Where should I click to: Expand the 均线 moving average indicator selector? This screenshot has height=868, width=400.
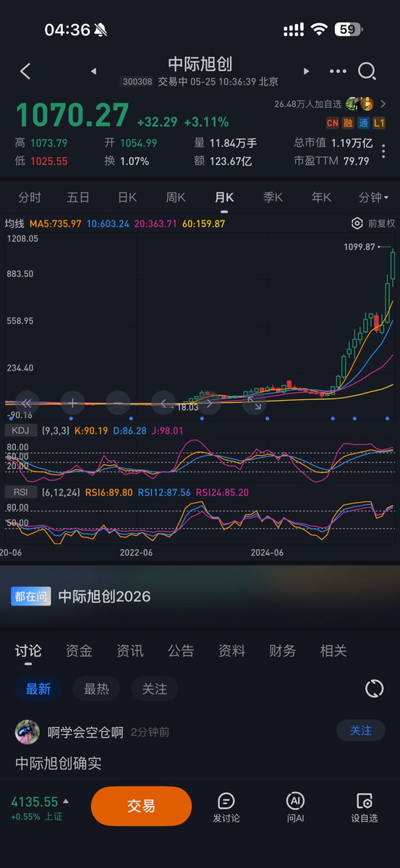point(14,224)
